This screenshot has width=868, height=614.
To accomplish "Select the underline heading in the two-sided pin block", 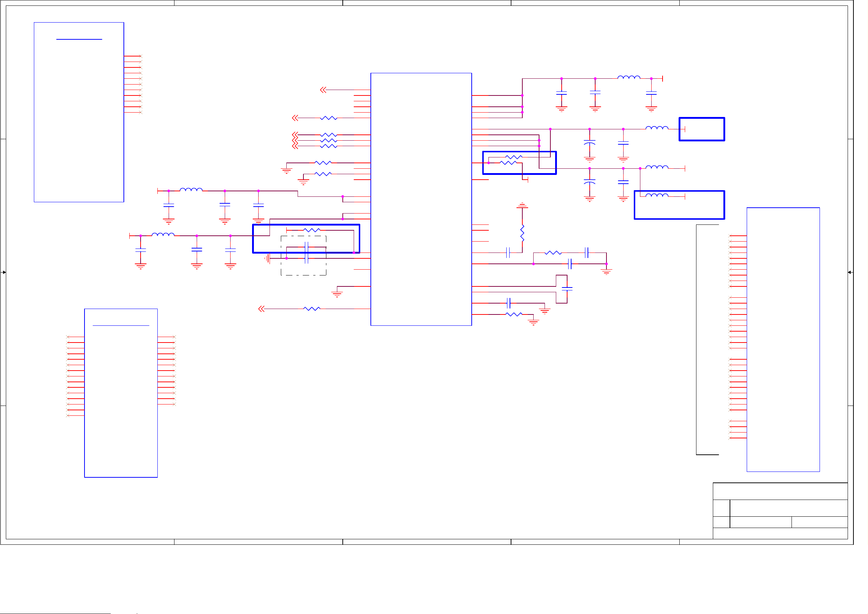I will click(121, 325).
